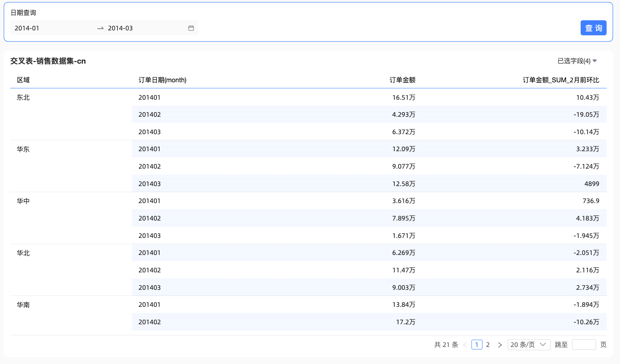Click order amount 11.47万
Screen dimensions: 620x364
tap(404, 270)
